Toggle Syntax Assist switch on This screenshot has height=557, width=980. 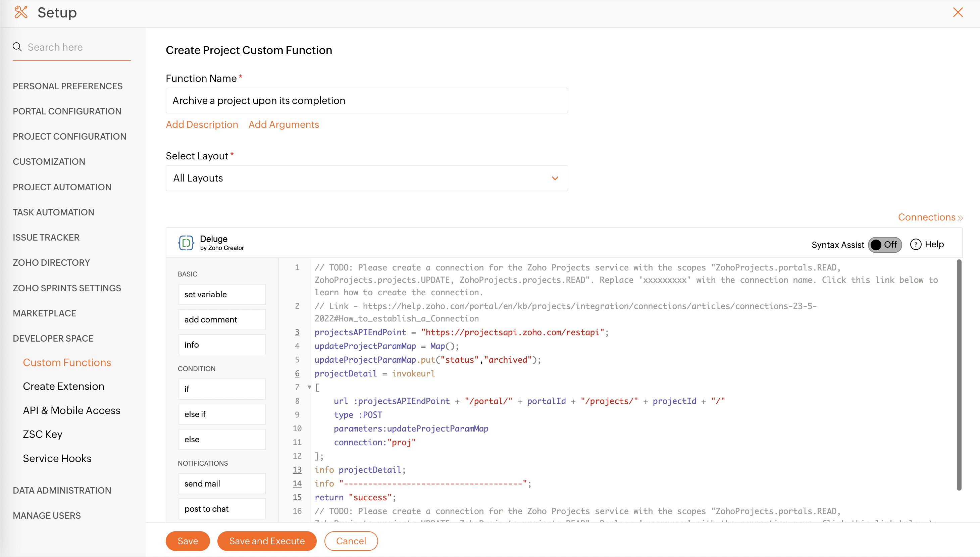coord(885,245)
